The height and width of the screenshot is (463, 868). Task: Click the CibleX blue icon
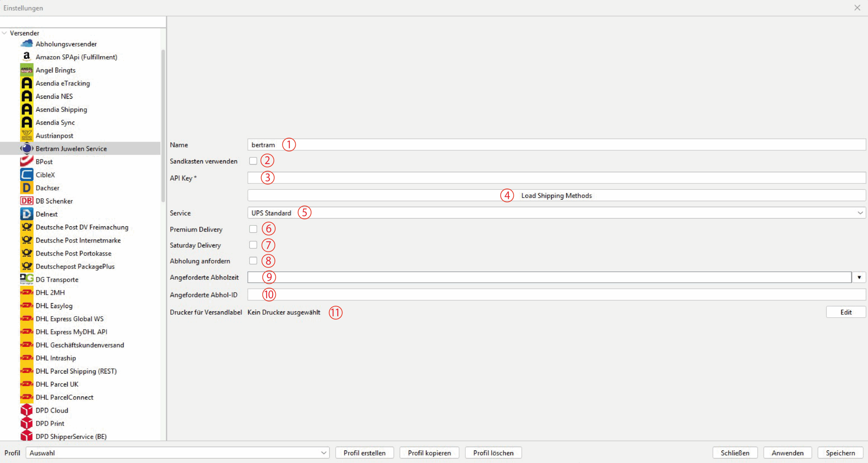26,175
